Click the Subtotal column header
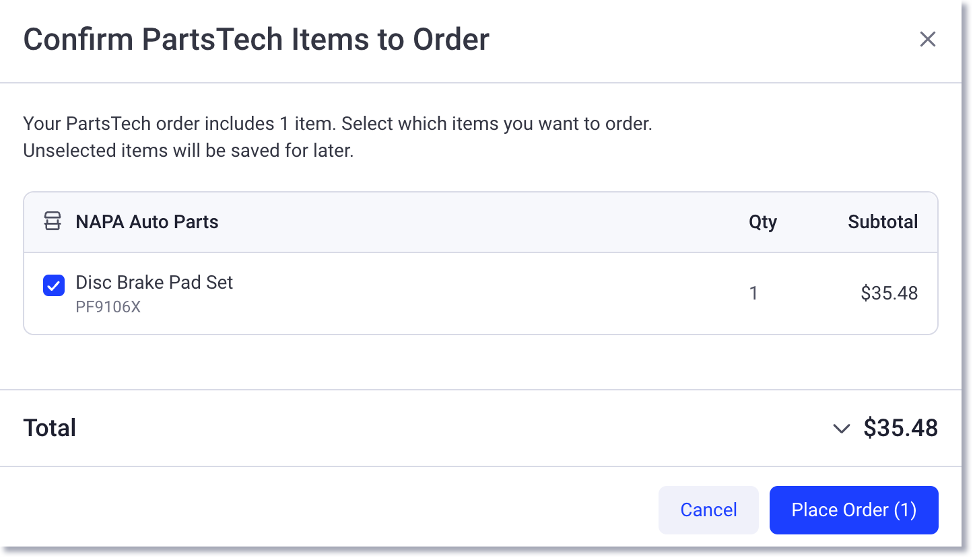 click(883, 221)
